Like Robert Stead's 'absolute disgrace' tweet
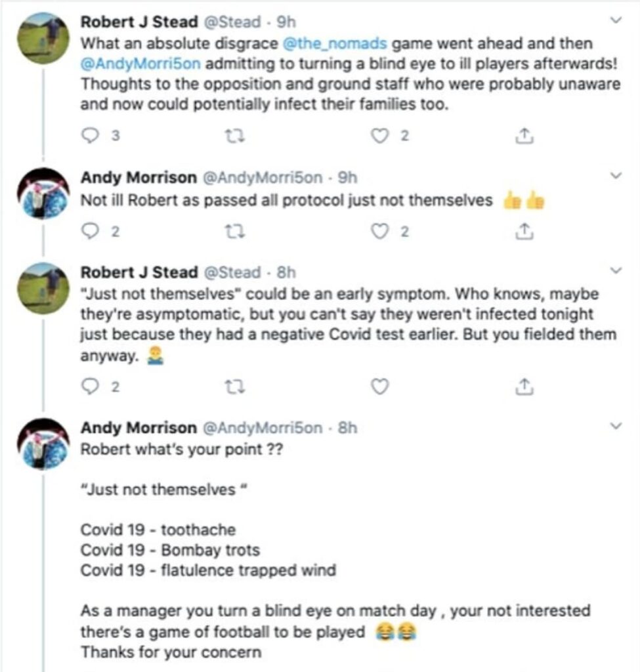This screenshot has height=672, width=640. click(380, 136)
